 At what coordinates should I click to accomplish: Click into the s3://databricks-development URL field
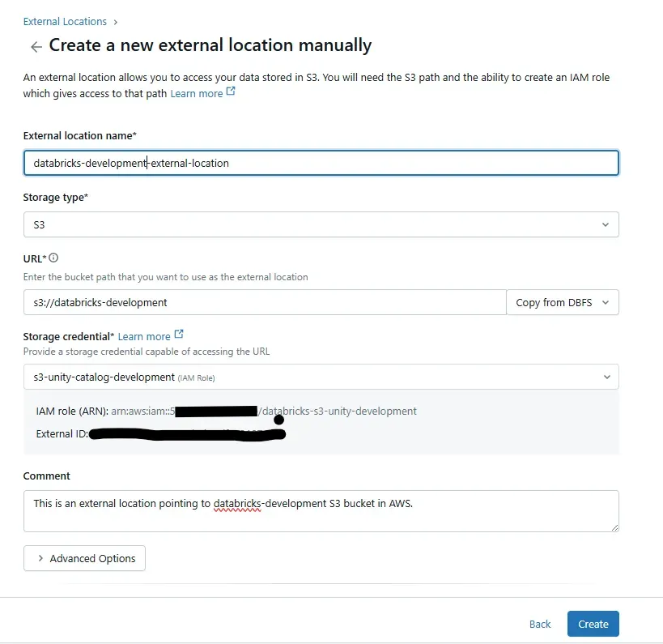coord(264,302)
